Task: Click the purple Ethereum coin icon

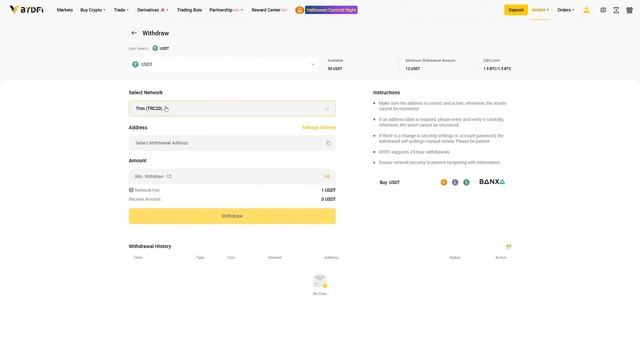Action: tap(455, 182)
